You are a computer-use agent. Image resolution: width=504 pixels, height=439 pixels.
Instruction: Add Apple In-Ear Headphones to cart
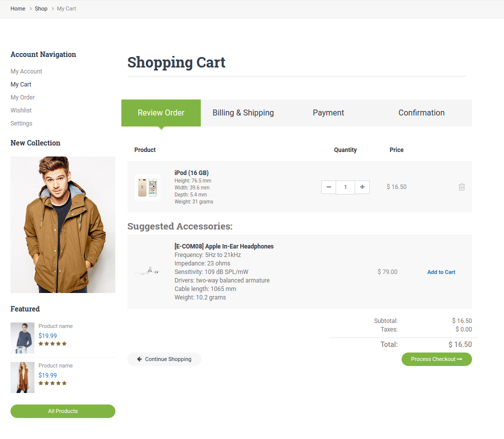pos(441,272)
